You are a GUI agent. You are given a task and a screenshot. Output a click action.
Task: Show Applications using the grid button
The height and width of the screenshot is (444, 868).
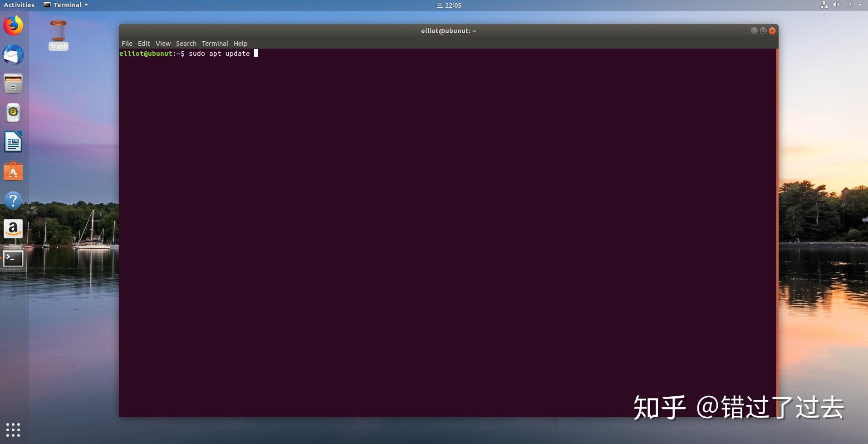(x=13, y=430)
